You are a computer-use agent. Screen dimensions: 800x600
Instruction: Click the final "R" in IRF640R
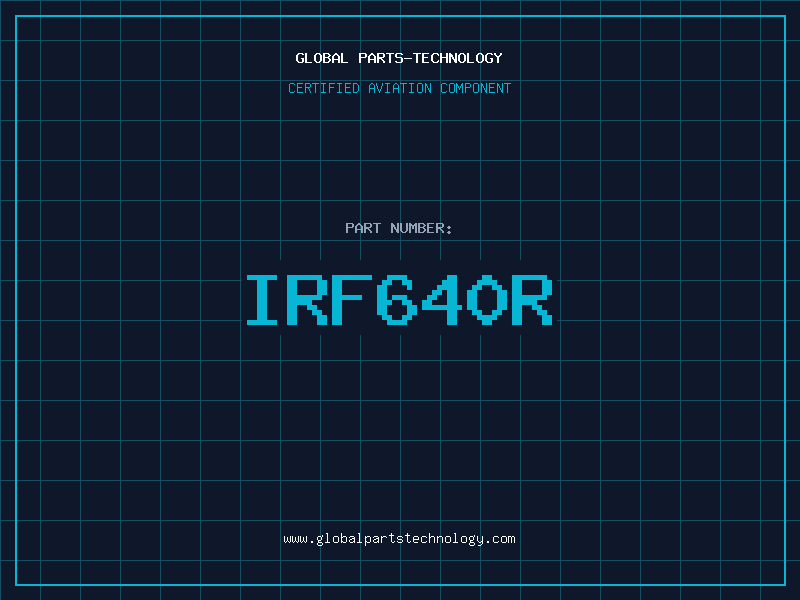pyautogui.click(x=531, y=300)
